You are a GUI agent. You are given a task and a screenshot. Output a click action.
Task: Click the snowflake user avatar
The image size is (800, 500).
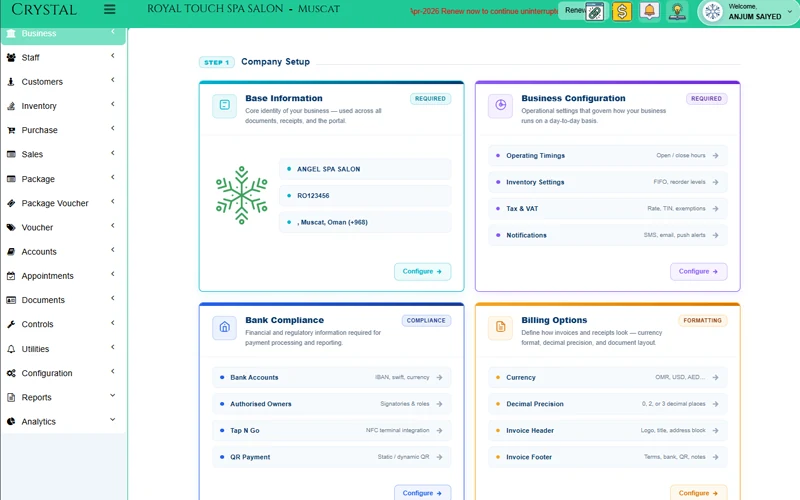713,12
